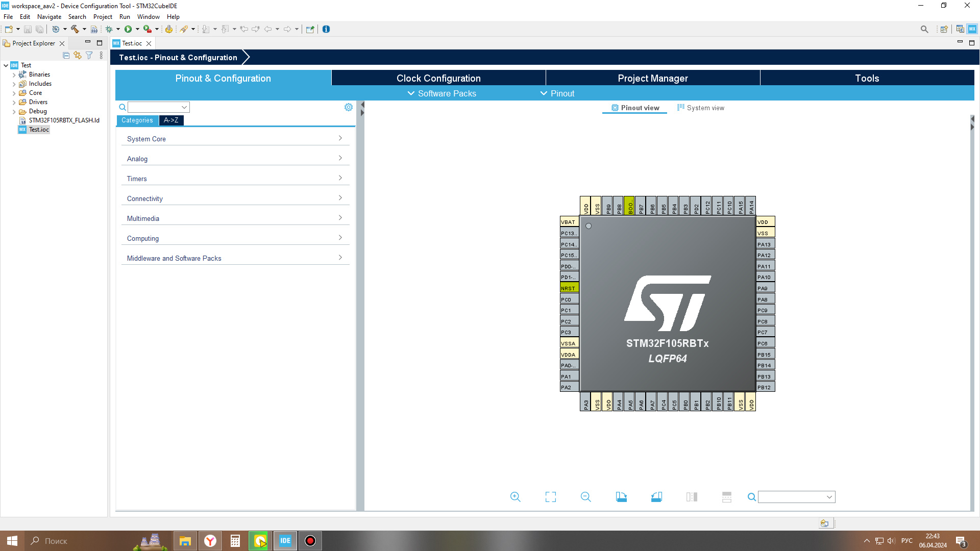Close the Test.ioc editor tab

pyautogui.click(x=149, y=43)
